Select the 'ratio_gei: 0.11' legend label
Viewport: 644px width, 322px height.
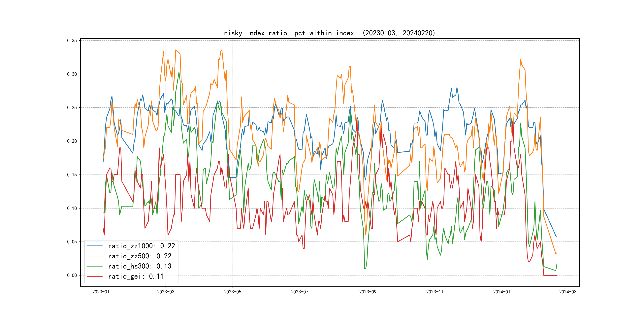point(136,276)
